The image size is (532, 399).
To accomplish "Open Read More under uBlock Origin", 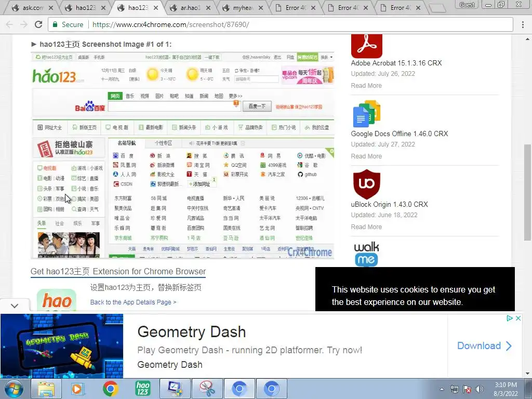I will tap(366, 227).
